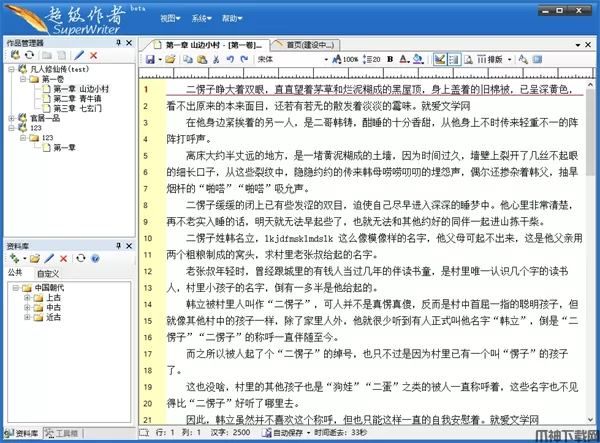Screen dimensions: 600x443
Task: Select chapter 第三章 七玄门 in tree
Action: (77, 109)
